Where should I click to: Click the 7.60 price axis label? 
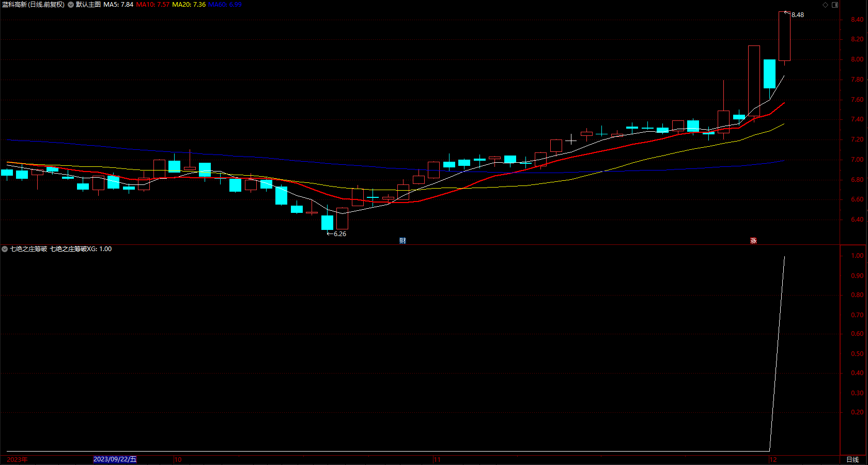[x=857, y=100]
